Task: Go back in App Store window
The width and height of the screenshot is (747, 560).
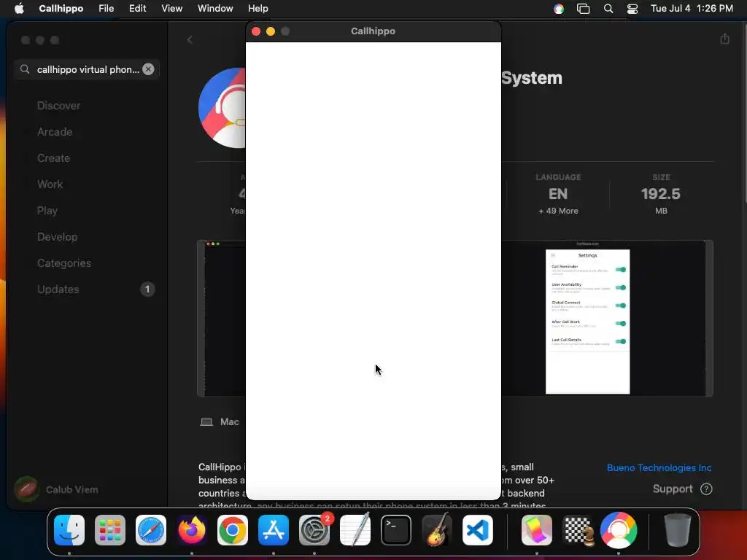Action: (190, 40)
